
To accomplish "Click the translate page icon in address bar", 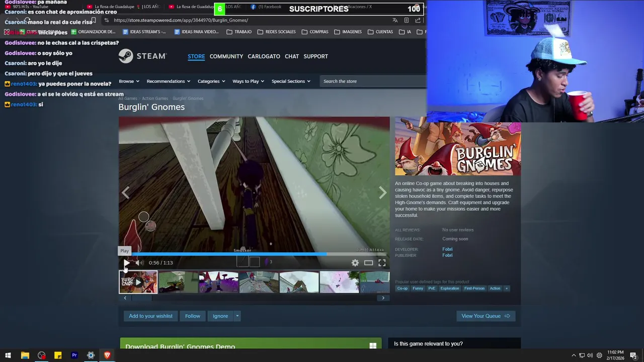I will tap(395, 20).
